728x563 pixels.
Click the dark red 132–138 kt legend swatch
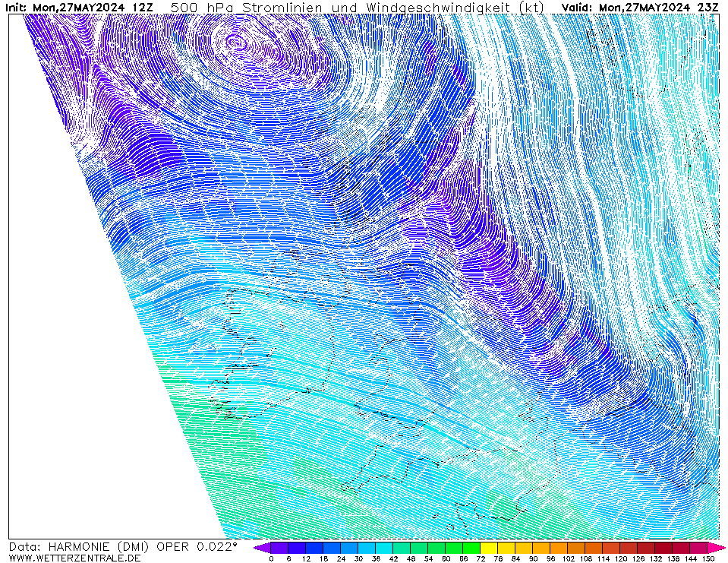[664, 549]
